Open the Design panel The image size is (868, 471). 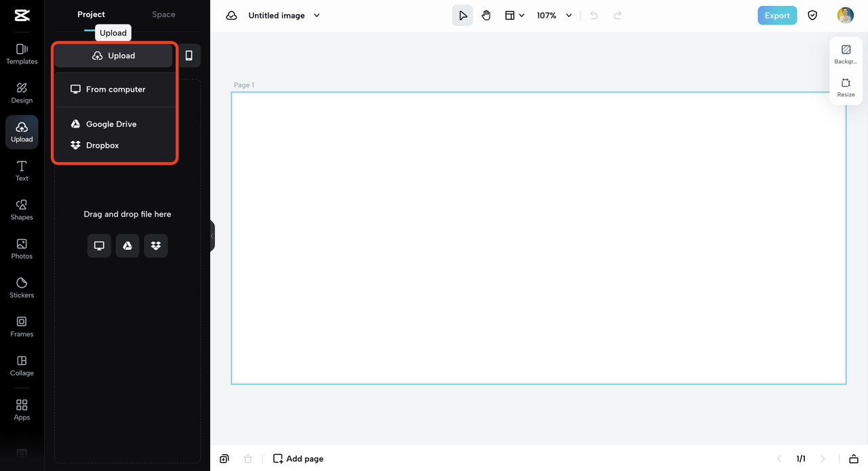point(22,93)
